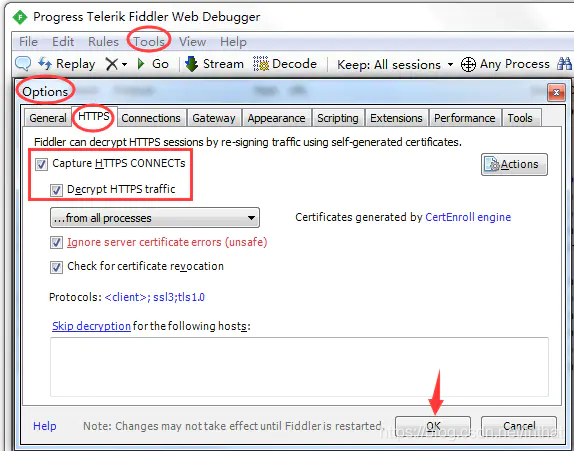Click the Actions button
Image resolution: width=574 pixels, height=451 pixels.
514,164
